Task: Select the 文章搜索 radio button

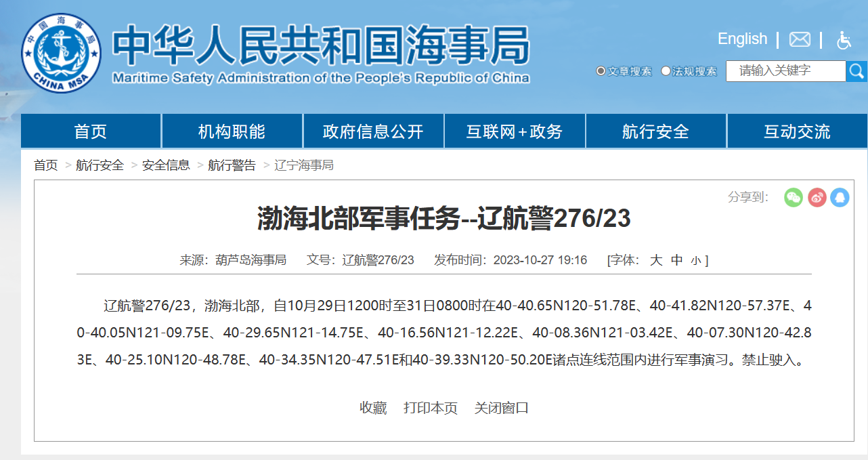Action: [x=601, y=71]
